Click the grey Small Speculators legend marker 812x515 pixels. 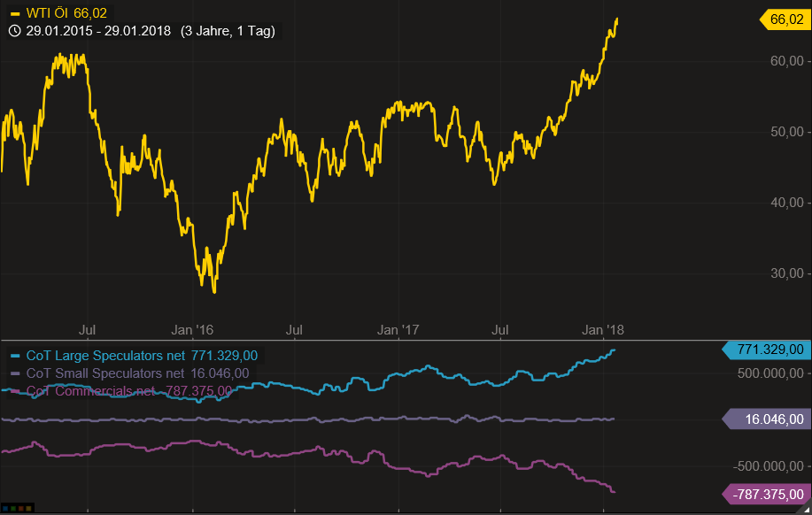[x=15, y=373]
